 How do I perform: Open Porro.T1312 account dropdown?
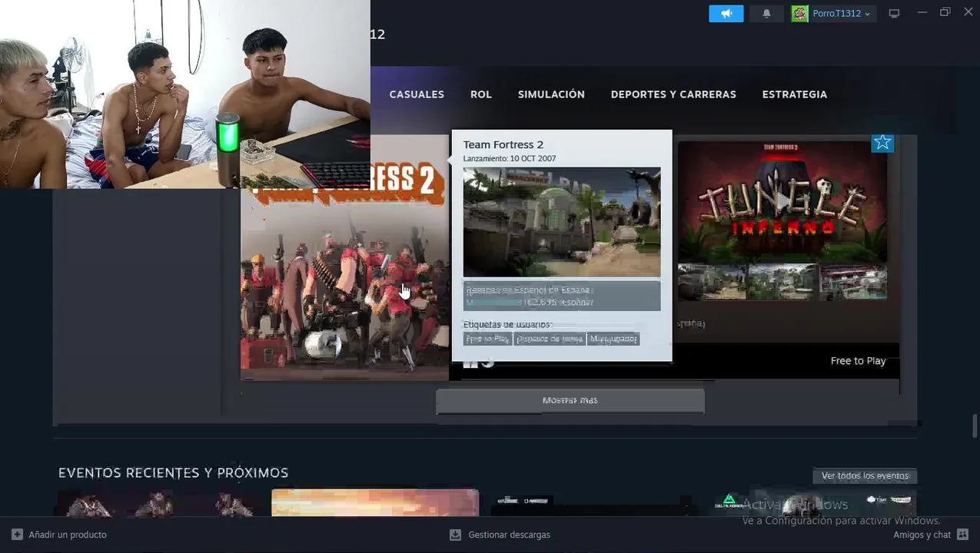[x=834, y=14]
